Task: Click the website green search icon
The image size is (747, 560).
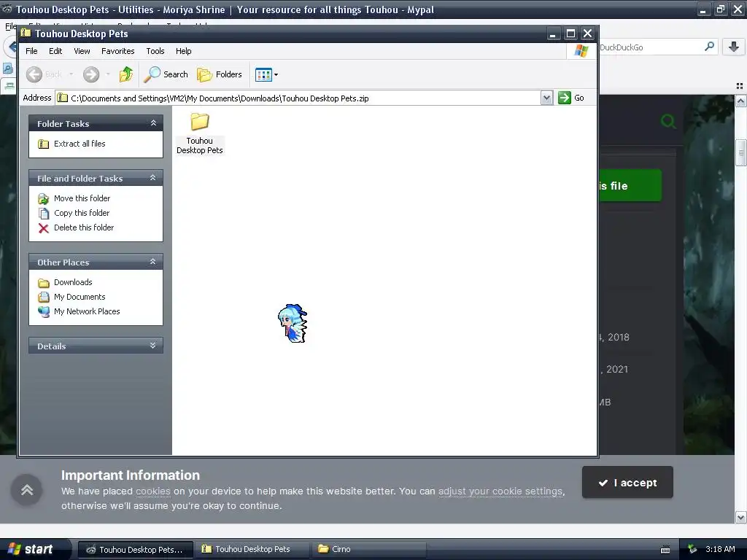Action: coord(668,122)
